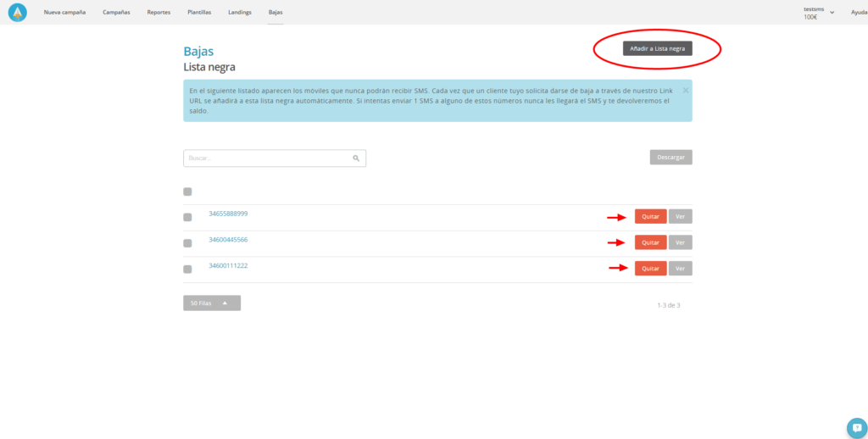
Task: Expand the 50 Filas rows dropdown
Action: [x=211, y=303]
